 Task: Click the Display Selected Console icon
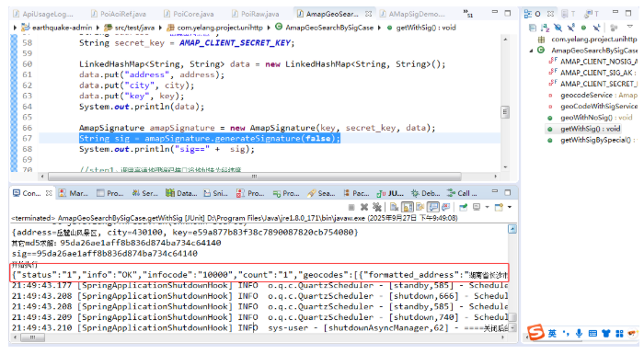[477, 207]
